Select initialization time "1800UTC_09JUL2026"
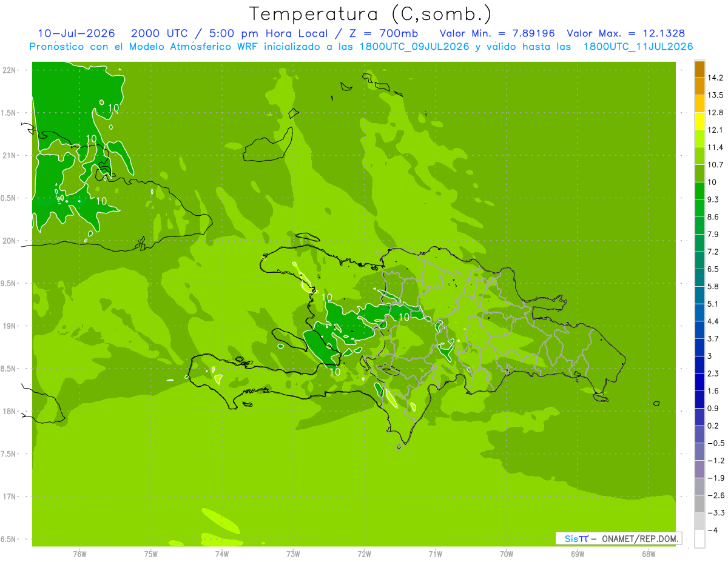This screenshot has height=562, width=728. pos(414,47)
